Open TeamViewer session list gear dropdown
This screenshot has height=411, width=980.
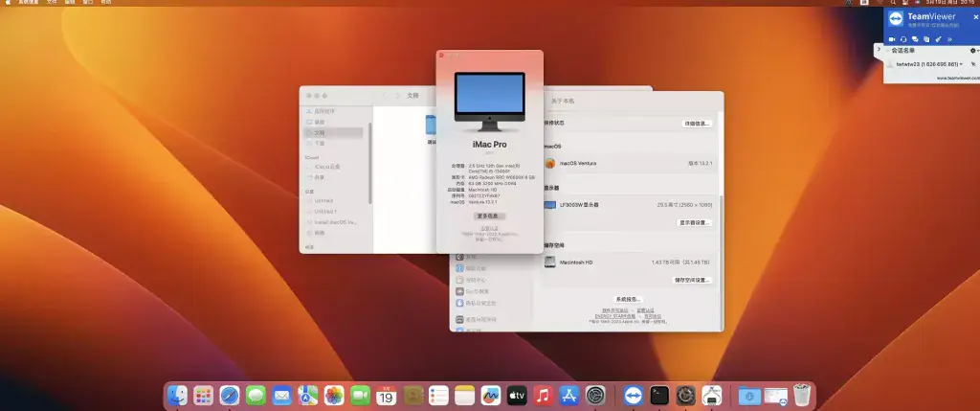coord(973,50)
